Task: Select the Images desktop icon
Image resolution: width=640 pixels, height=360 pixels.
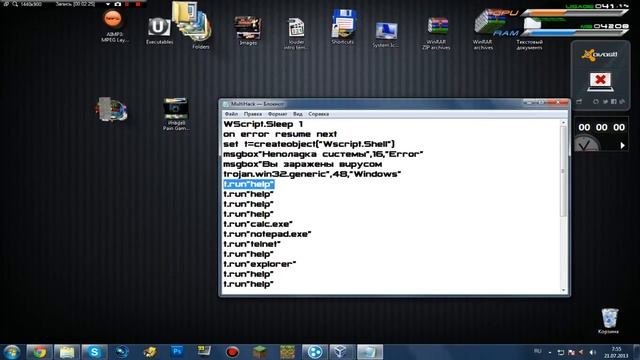Action: click(248, 31)
